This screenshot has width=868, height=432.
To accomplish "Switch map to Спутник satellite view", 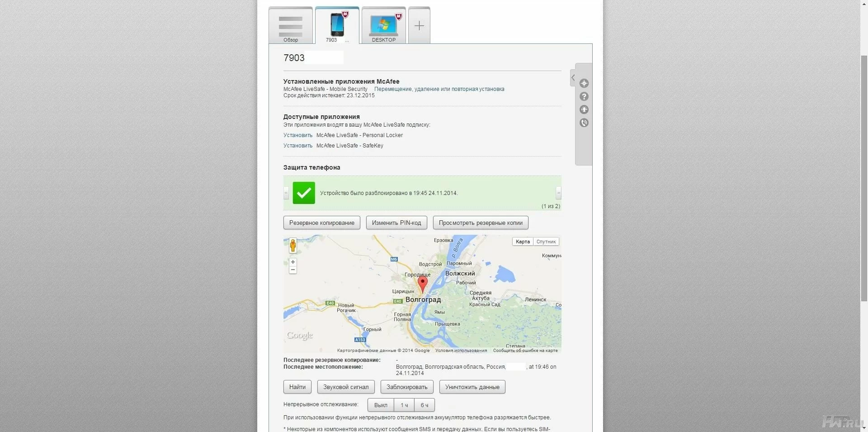I will click(x=546, y=242).
